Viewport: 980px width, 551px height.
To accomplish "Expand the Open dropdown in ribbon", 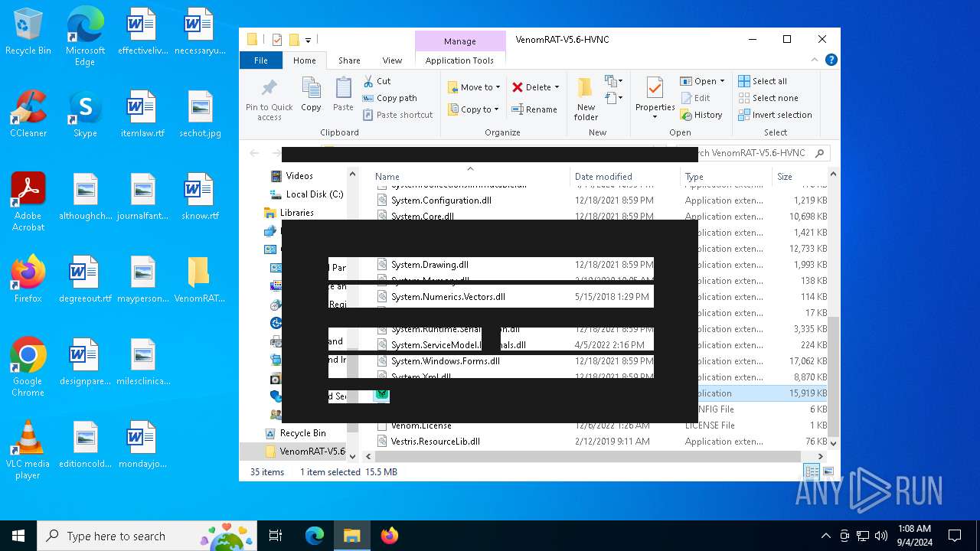I will tap(722, 81).
